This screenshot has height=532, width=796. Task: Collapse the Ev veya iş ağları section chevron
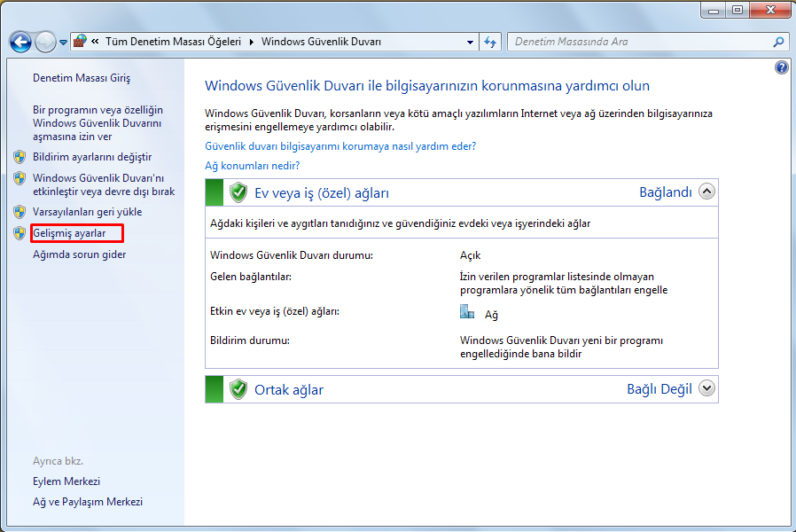(x=706, y=192)
